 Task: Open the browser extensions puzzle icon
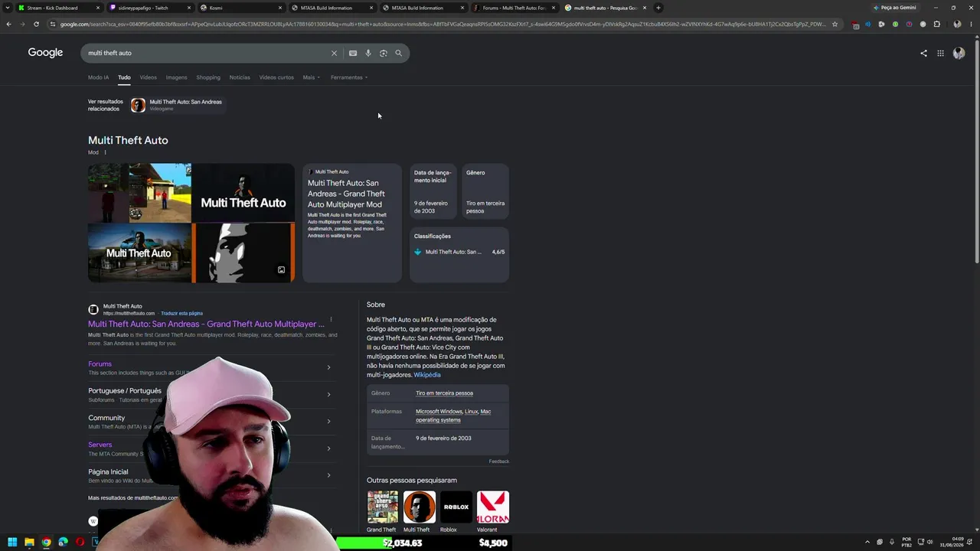pyautogui.click(x=936, y=24)
